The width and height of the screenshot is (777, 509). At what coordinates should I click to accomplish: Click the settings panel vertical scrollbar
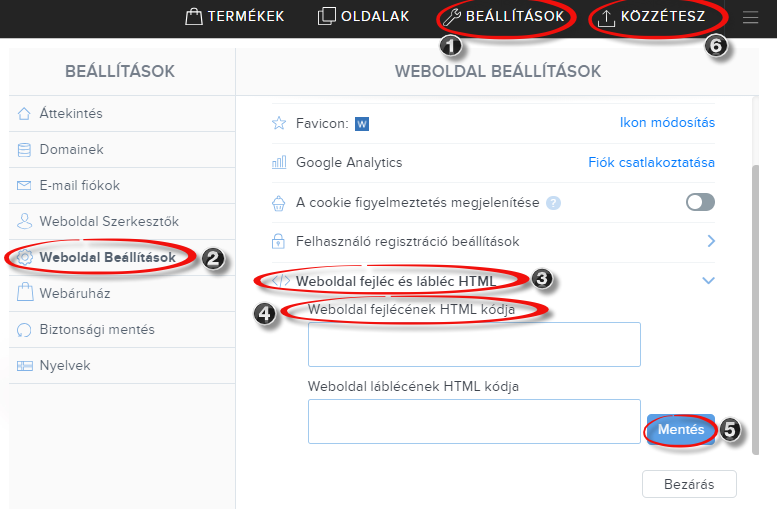point(755,310)
